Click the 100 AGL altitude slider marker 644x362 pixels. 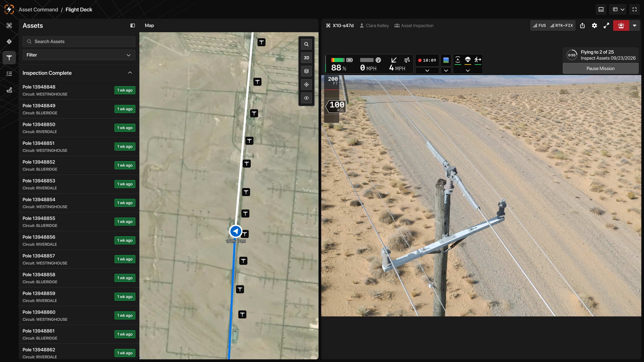336,106
